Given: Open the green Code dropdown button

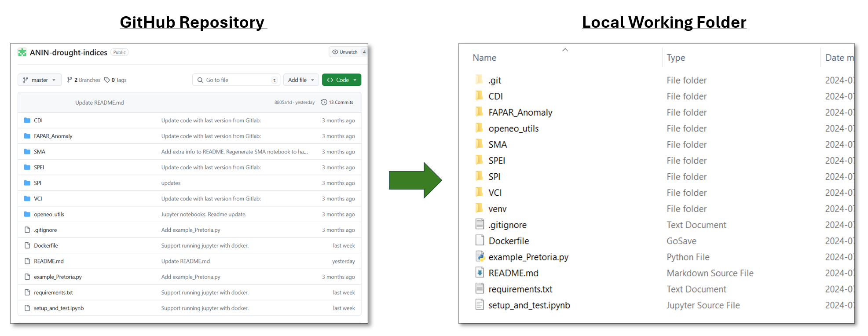Looking at the screenshot, I should (341, 80).
